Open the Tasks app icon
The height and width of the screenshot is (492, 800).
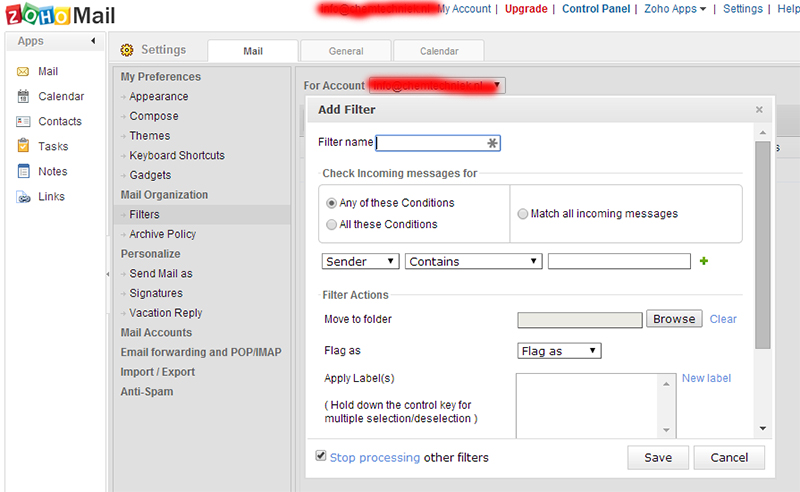pyautogui.click(x=24, y=147)
